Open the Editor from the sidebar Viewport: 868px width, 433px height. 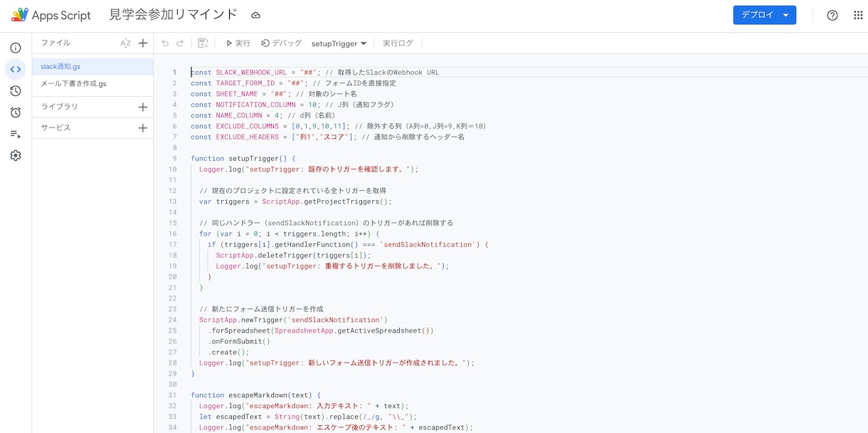16,69
